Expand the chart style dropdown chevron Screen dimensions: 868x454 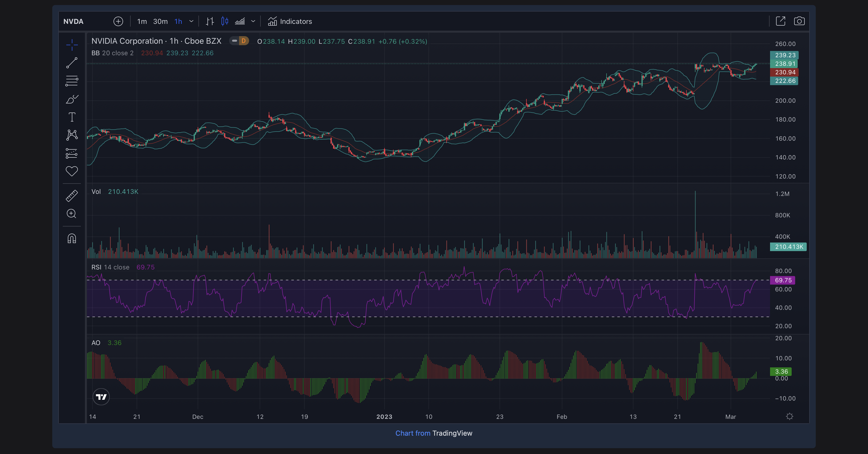[x=253, y=22]
